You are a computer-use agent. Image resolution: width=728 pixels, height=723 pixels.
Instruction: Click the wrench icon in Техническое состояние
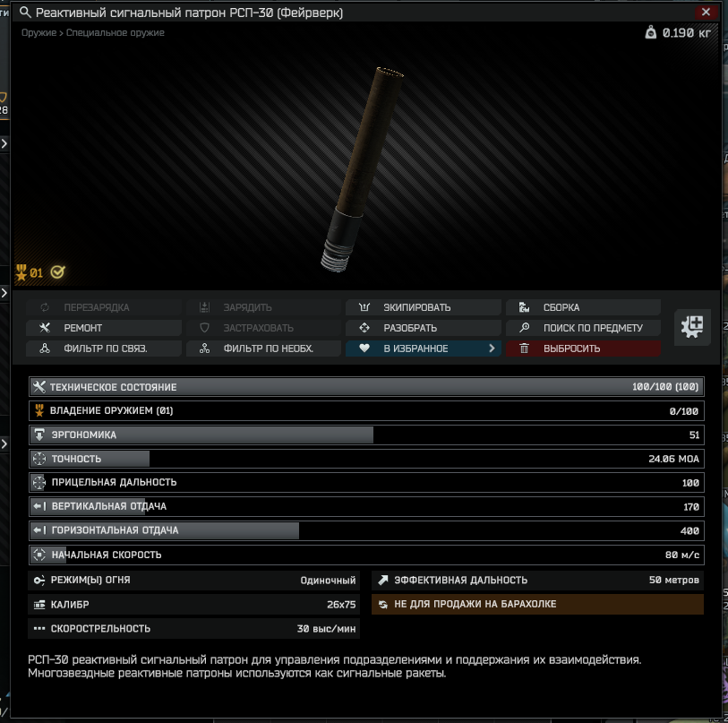tap(39, 387)
